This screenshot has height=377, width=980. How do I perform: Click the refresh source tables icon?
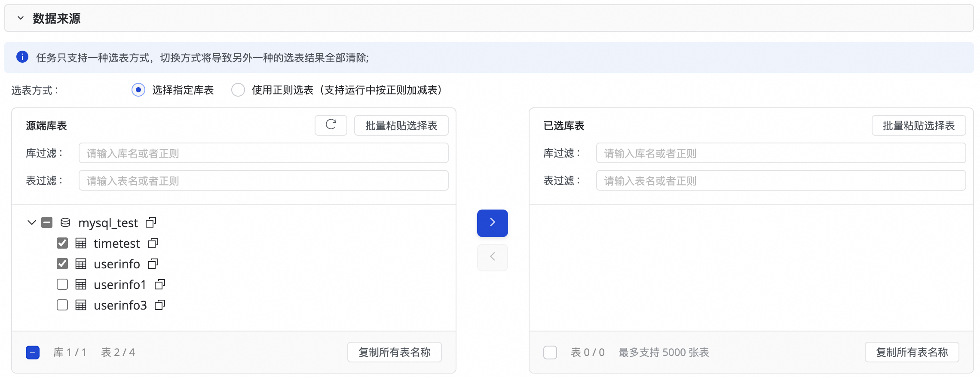click(331, 125)
